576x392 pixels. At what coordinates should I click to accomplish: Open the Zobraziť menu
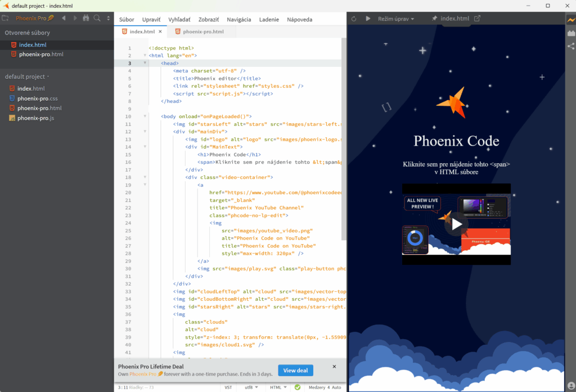209,20
